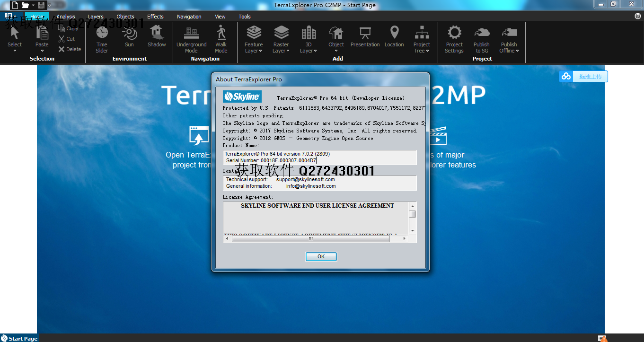Activate Walk Mode navigation
Screen dimensions: 644x342
point(221,39)
